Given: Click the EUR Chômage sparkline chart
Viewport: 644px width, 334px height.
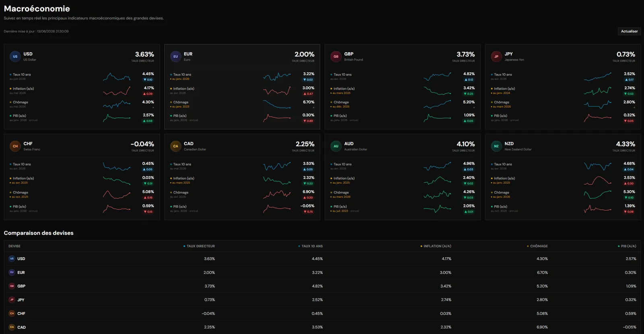Looking at the screenshot, I should click(x=277, y=105).
